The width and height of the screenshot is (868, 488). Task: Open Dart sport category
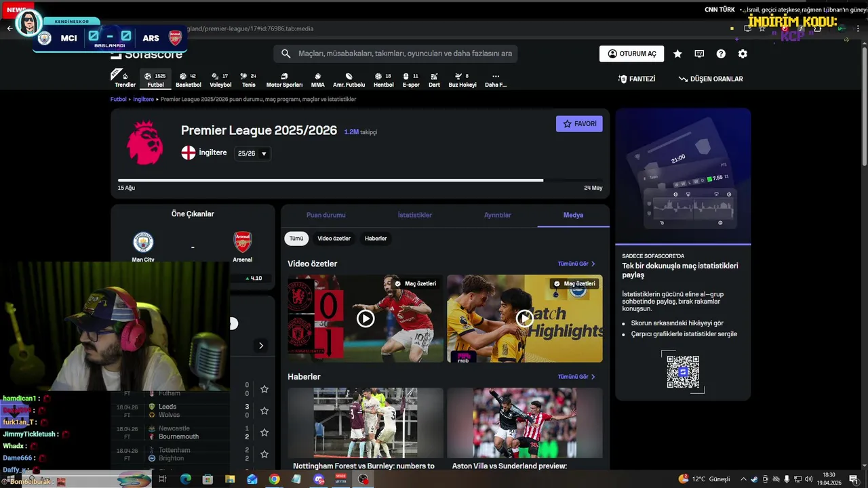coord(434,80)
